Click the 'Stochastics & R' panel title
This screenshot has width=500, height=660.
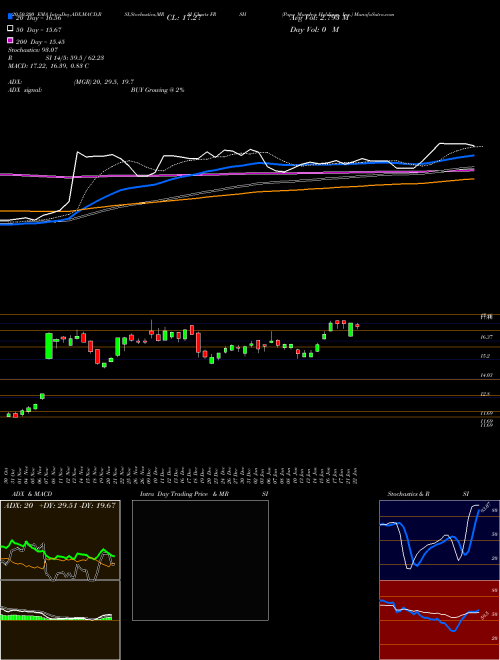click(409, 494)
